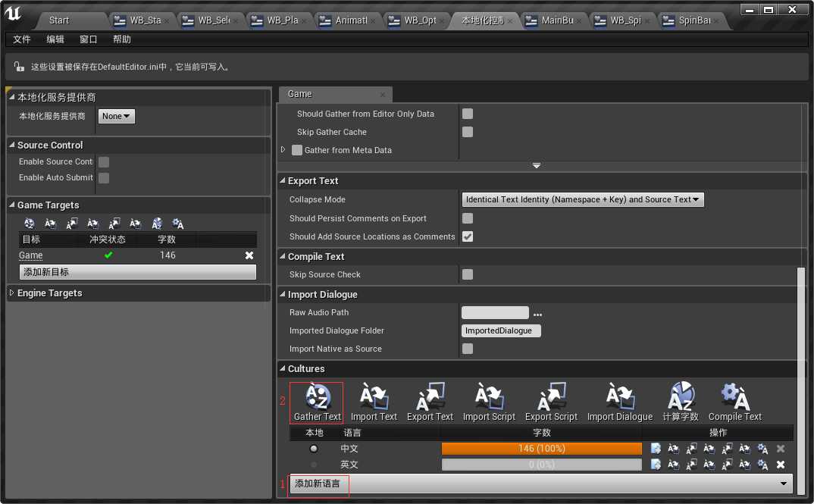Viewport: 814px width, 504px height.
Task: Click the Import Script icon in Cultures toolbar
Action: 489,397
